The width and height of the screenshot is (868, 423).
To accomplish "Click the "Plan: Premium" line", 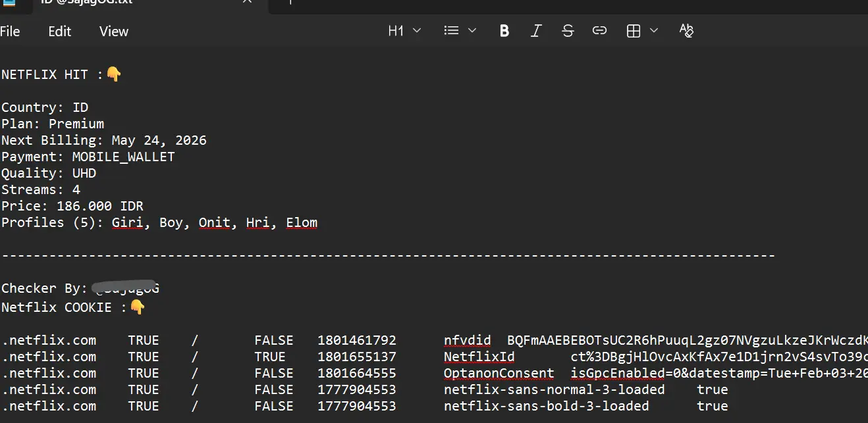I will pos(53,124).
